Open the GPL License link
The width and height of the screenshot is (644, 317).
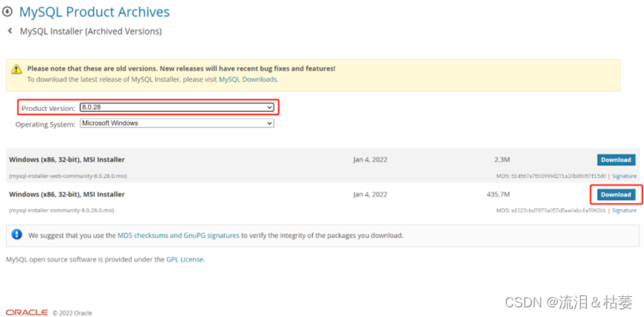pyautogui.click(x=185, y=260)
